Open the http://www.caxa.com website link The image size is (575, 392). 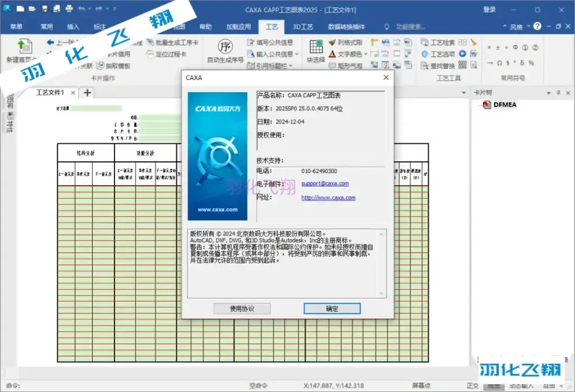[328, 198]
